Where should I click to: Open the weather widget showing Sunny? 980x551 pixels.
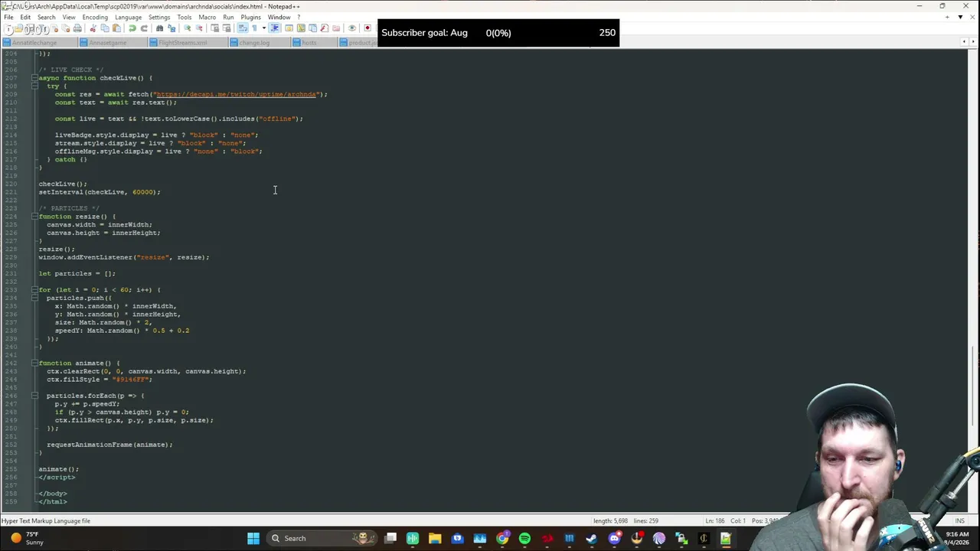pyautogui.click(x=27, y=538)
